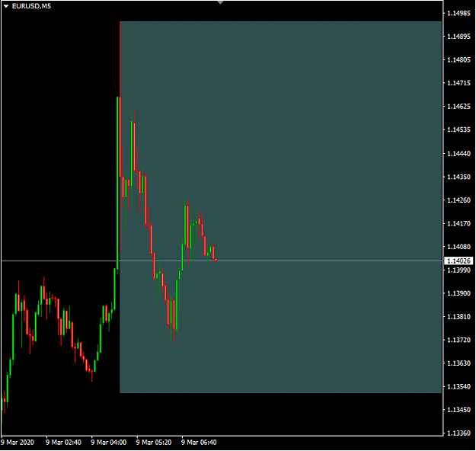Click the 1.14985 price scale value
This screenshot has width=476, height=451.
tap(458, 13)
